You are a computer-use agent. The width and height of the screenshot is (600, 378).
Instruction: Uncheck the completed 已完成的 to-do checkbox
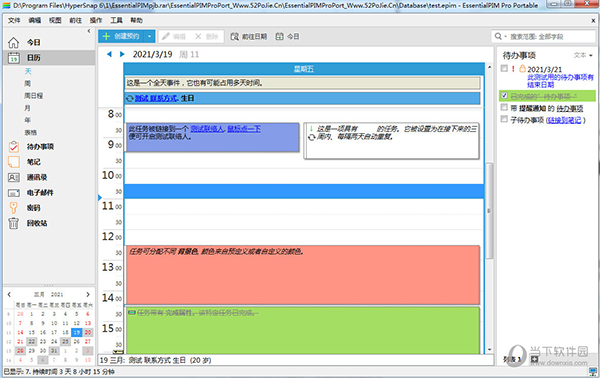point(504,95)
